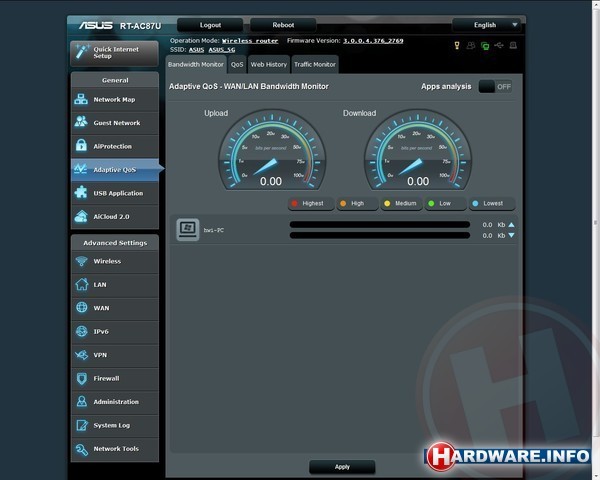Image resolution: width=600 pixels, height=480 pixels.
Task: Click the yellow AiProtection status icon in header
Action: [457, 46]
